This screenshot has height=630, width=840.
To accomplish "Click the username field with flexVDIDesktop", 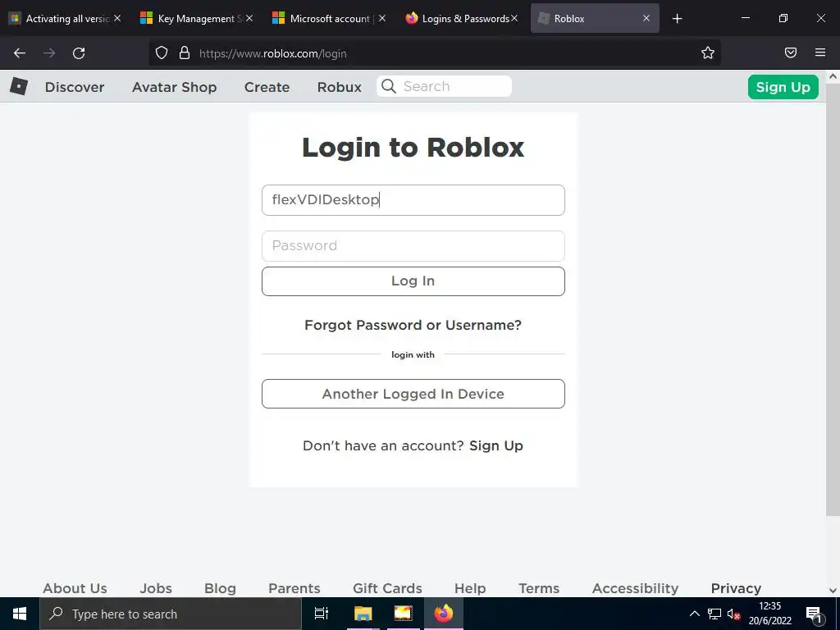I will coord(413,200).
